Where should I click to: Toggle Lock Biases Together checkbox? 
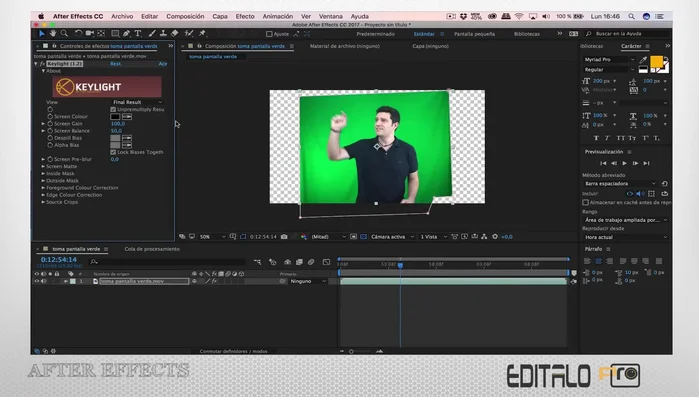[x=113, y=152]
